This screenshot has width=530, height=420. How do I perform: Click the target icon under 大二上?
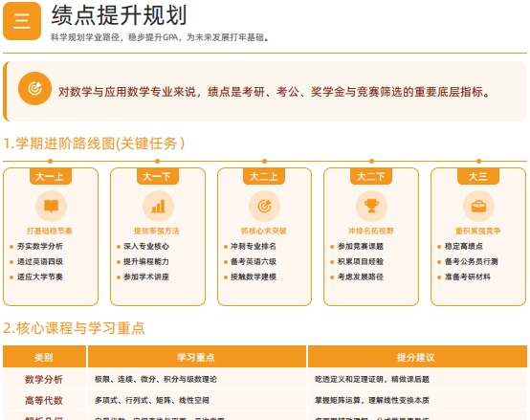[264, 206]
